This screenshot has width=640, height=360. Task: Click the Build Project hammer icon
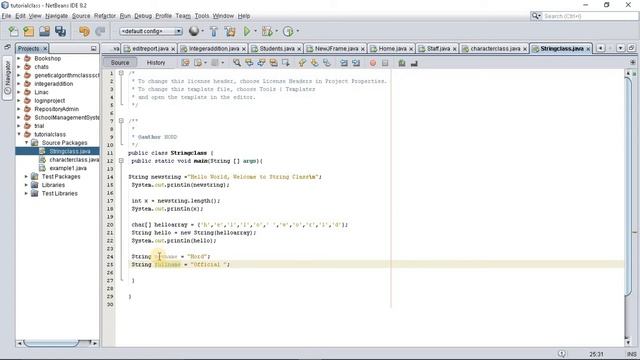click(x=213, y=31)
